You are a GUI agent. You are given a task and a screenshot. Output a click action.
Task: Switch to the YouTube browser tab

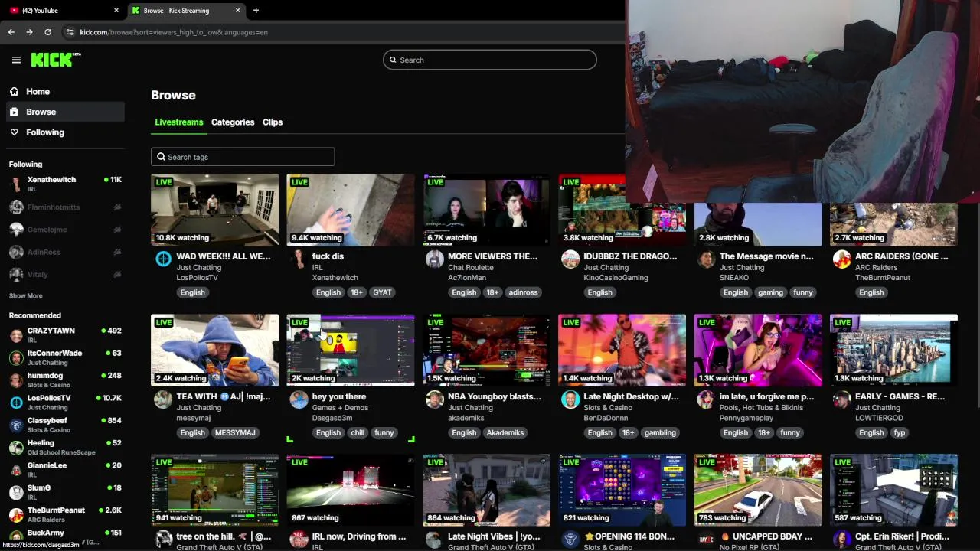[x=63, y=11]
